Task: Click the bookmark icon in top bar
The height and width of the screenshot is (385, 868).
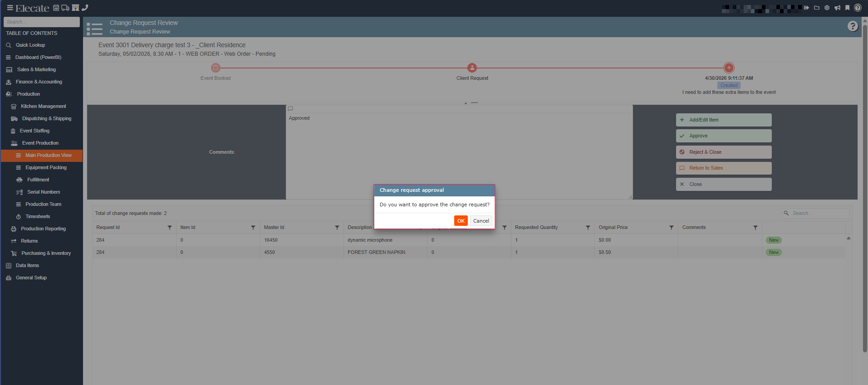Action: (847, 8)
